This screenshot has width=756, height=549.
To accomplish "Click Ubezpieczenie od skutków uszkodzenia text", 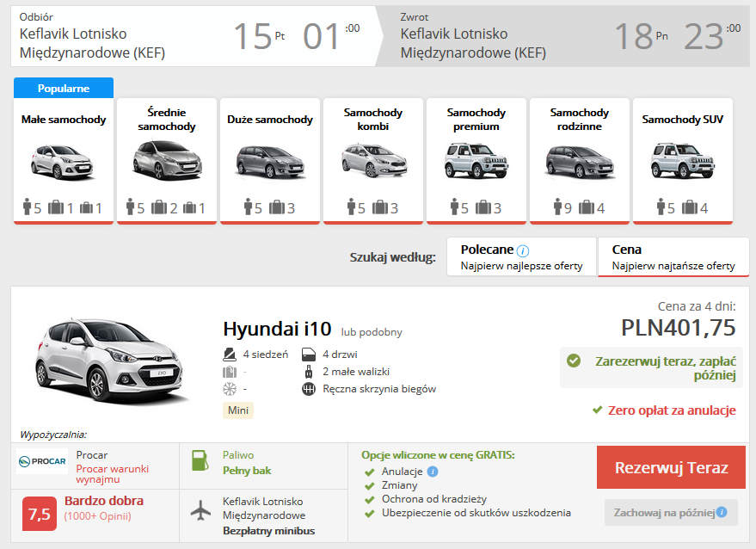I will click(476, 513).
